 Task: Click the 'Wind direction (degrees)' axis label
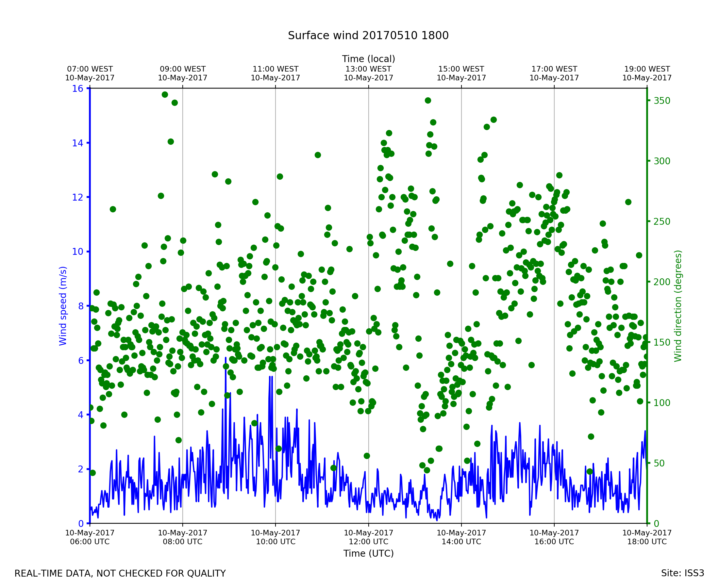[x=678, y=306]
